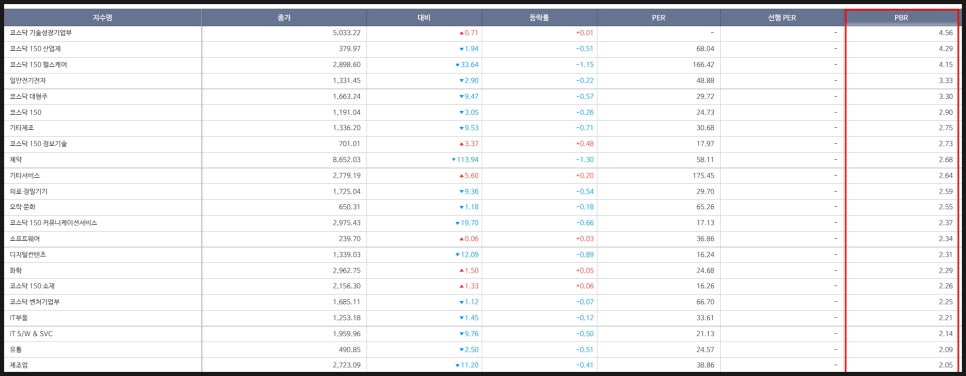Click the 등락률 column header
The height and width of the screenshot is (376, 966).
pos(540,18)
